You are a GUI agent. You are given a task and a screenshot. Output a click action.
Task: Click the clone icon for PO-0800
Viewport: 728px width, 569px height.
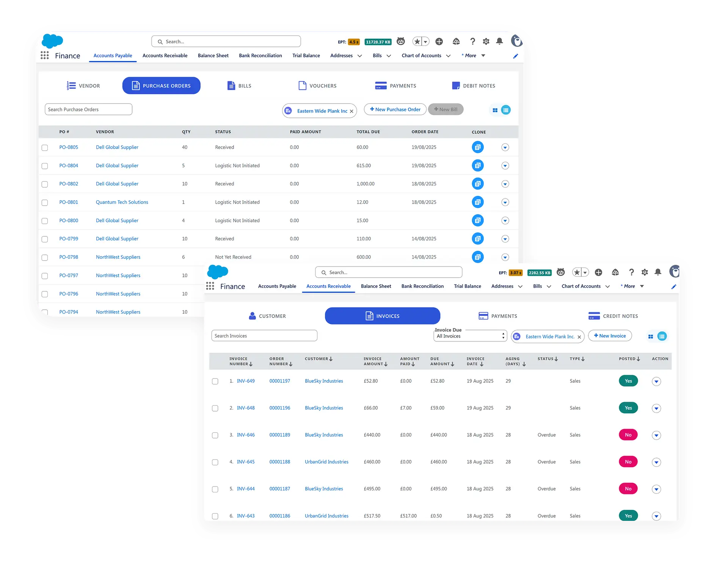pyautogui.click(x=477, y=220)
